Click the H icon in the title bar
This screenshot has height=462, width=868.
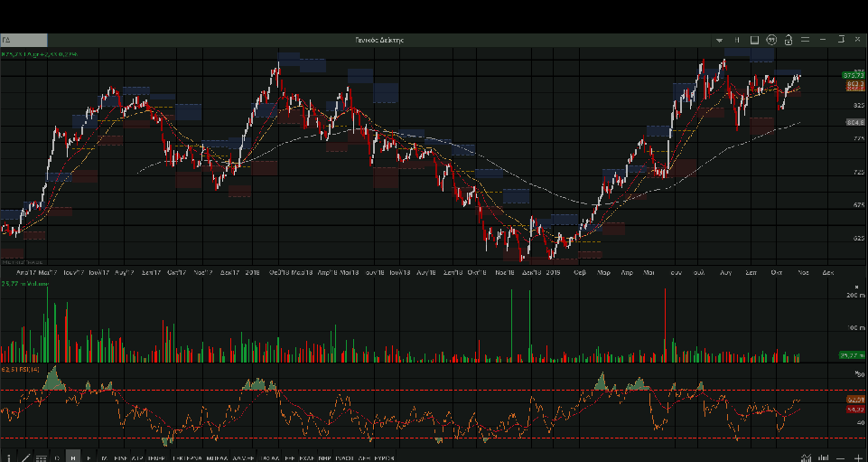(737, 40)
